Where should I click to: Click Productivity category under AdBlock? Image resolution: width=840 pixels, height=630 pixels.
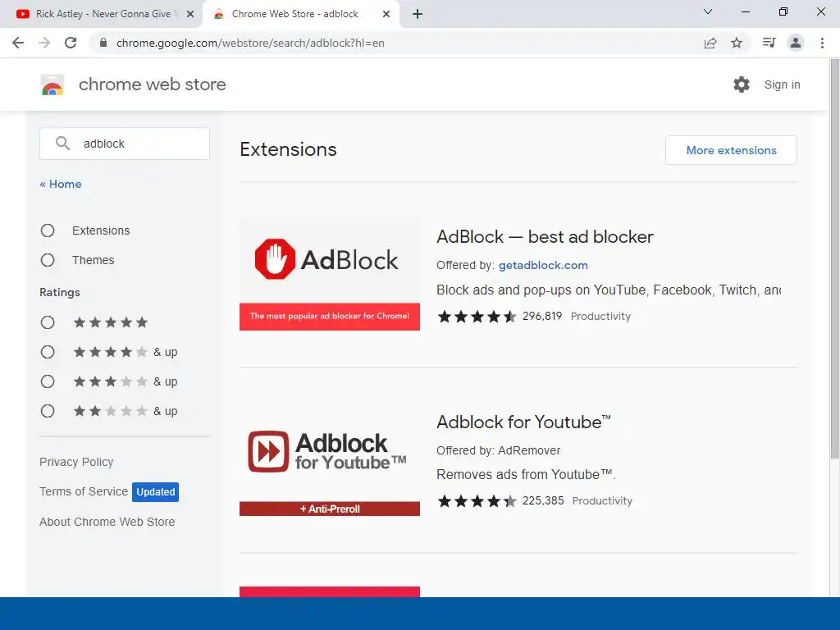[600, 317]
